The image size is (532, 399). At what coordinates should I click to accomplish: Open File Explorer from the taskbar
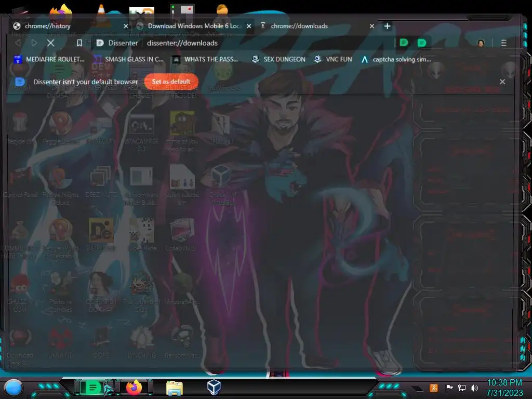[175, 388]
